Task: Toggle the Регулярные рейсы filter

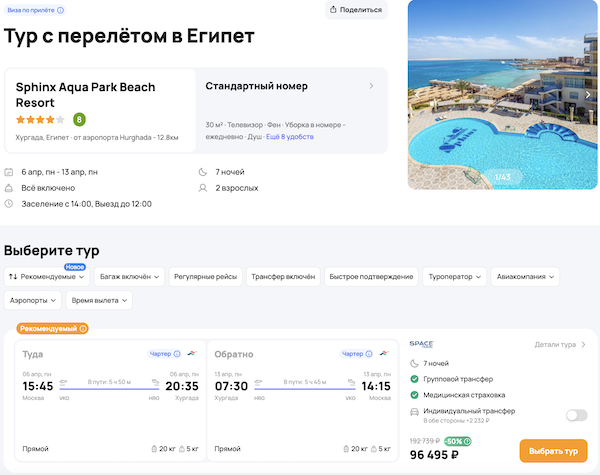Action: [x=205, y=276]
